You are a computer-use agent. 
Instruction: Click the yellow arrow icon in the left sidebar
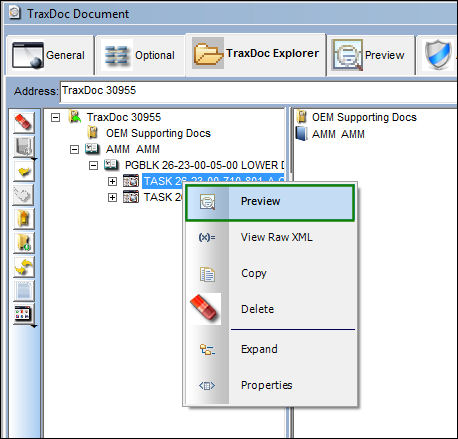[x=24, y=171]
